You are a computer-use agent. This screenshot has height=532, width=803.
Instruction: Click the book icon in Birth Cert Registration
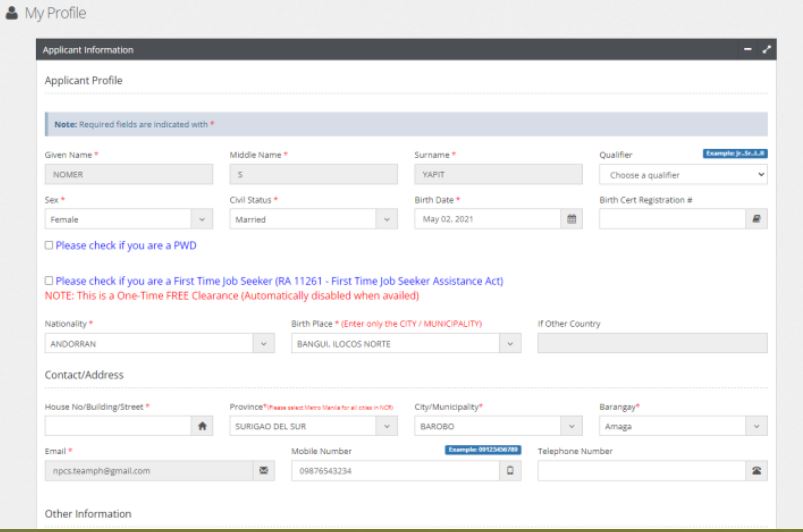(757, 219)
